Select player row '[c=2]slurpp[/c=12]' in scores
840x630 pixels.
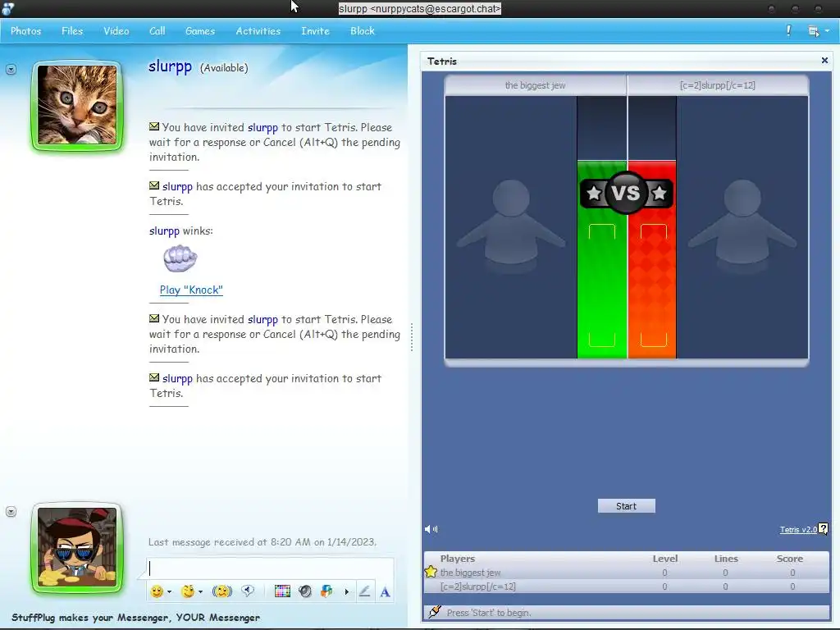coord(626,587)
